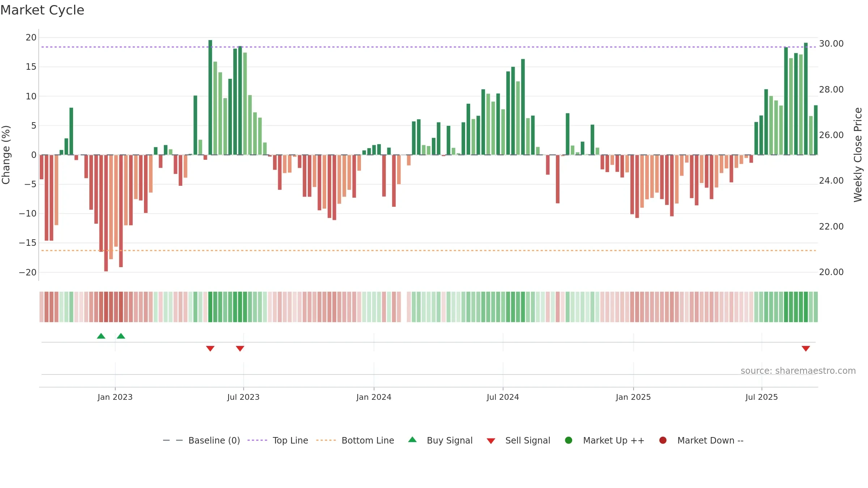Click the Market Cycle chart title

coord(42,10)
